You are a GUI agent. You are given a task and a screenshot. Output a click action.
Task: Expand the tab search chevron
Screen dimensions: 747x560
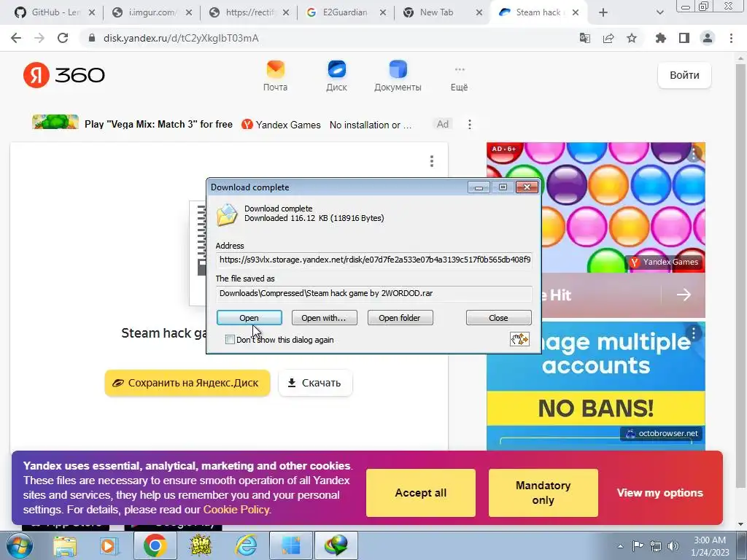[x=659, y=12]
